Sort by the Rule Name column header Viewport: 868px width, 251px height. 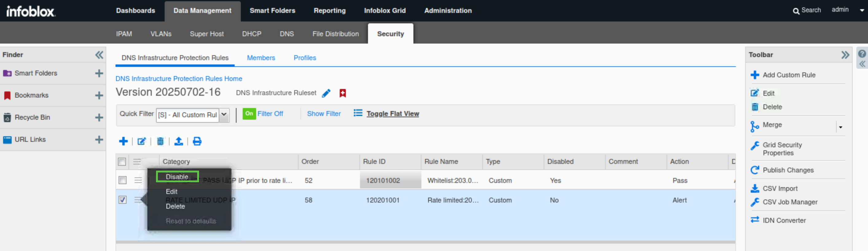pyautogui.click(x=452, y=162)
